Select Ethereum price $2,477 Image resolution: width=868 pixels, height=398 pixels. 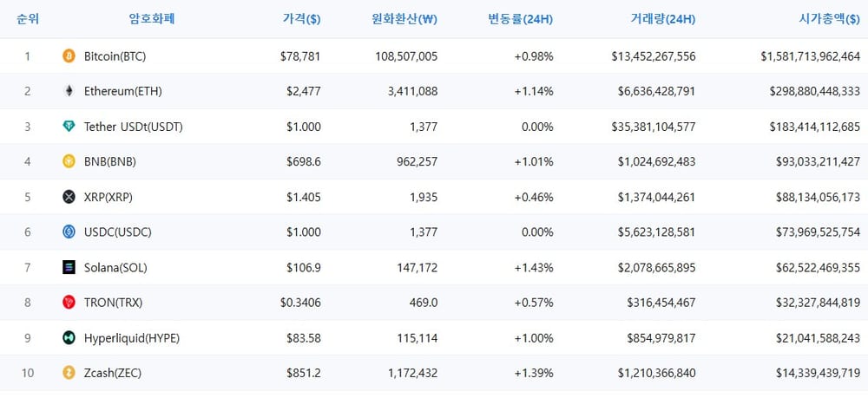pyautogui.click(x=303, y=92)
